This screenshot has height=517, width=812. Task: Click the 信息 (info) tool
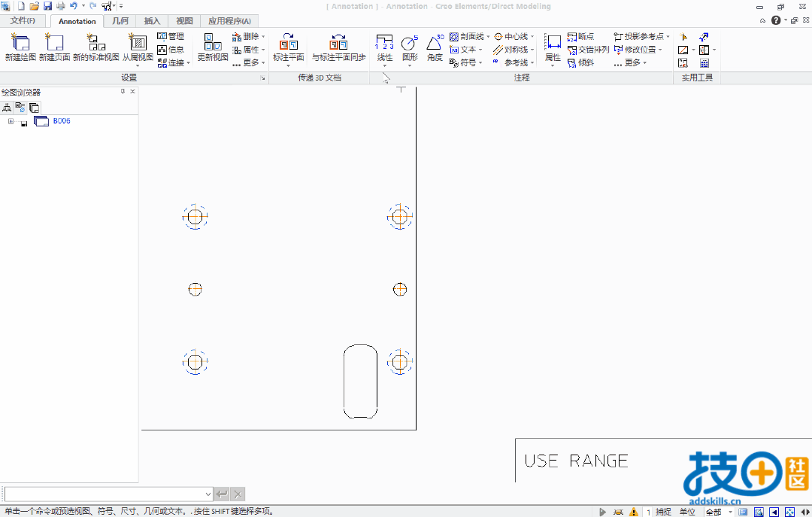coord(171,49)
